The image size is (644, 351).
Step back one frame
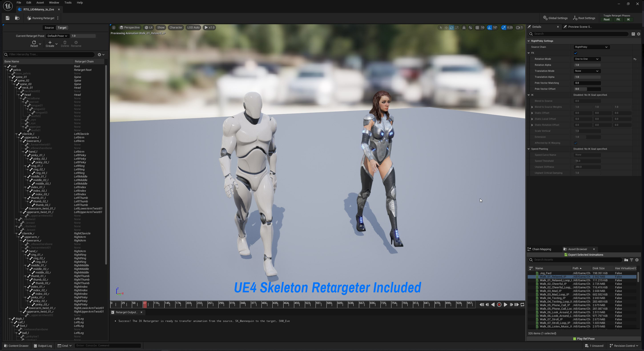click(487, 305)
